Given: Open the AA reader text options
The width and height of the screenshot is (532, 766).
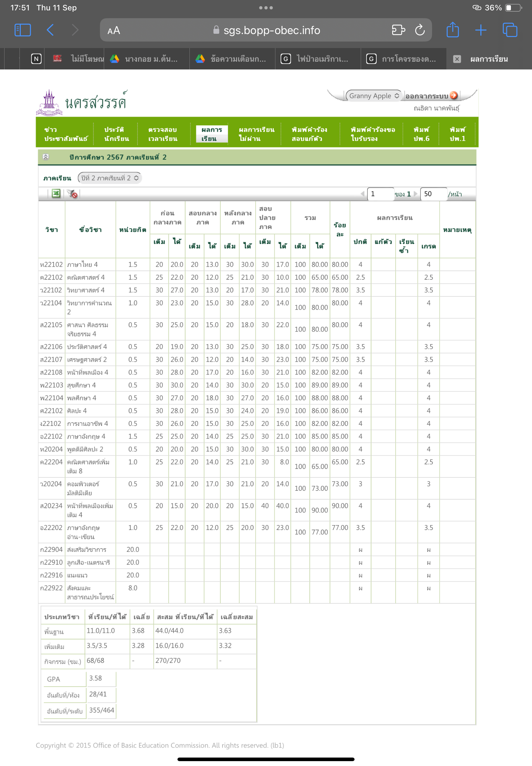Looking at the screenshot, I should pos(114,31).
